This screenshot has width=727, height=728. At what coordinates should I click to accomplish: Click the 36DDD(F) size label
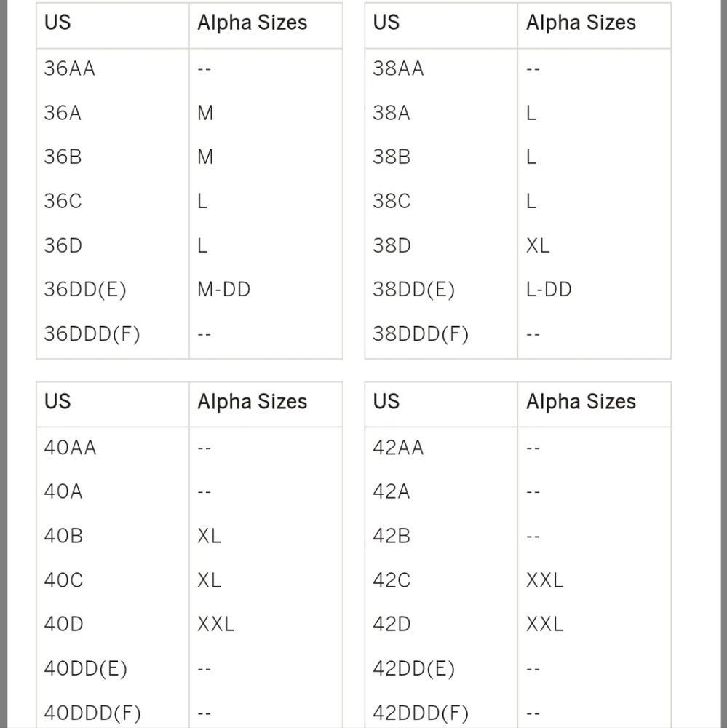[92, 334]
